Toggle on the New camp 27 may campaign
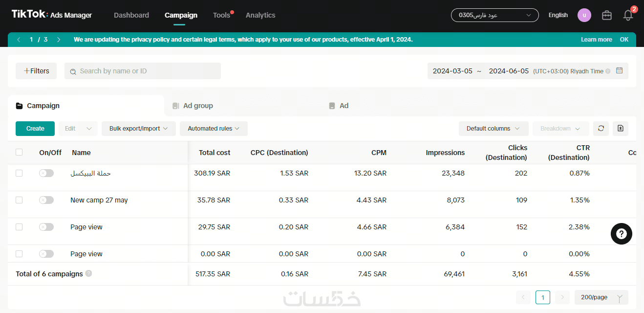The height and width of the screenshot is (313, 644). [46, 200]
